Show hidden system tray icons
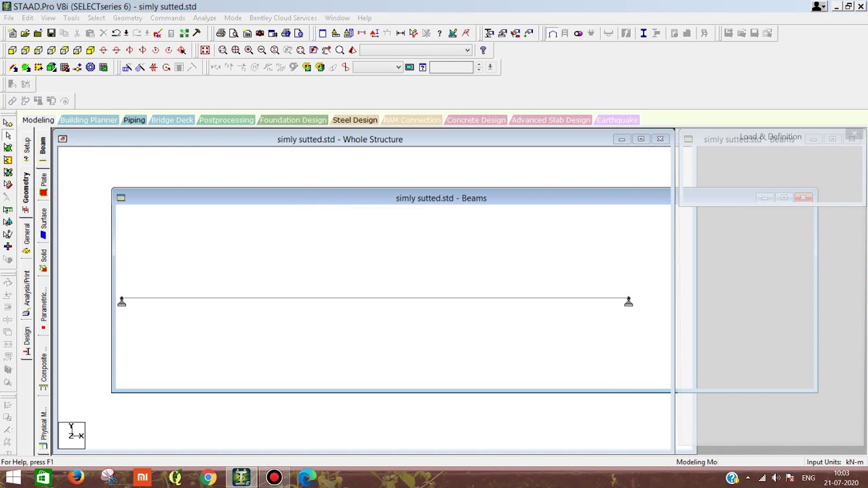 click(748, 478)
